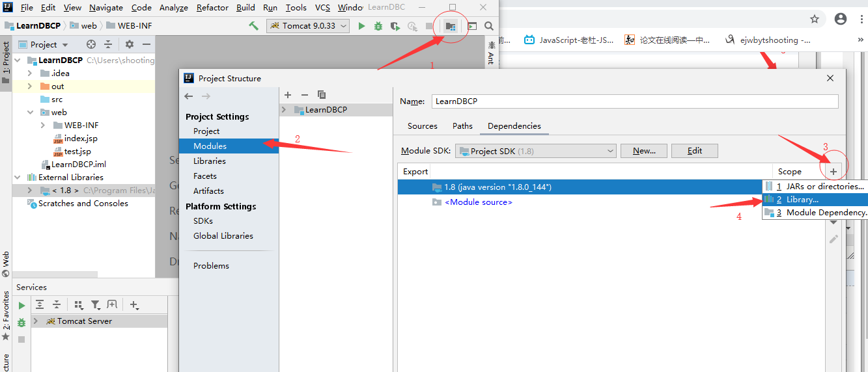
Task: Expand Tomcat Server in Services
Action: pyautogui.click(x=36, y=321)
